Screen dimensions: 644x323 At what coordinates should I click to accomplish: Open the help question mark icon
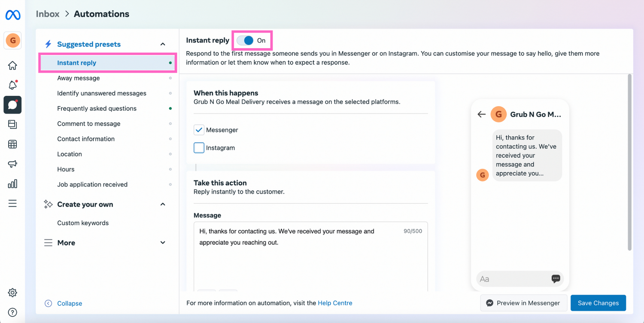coord(12,312)
